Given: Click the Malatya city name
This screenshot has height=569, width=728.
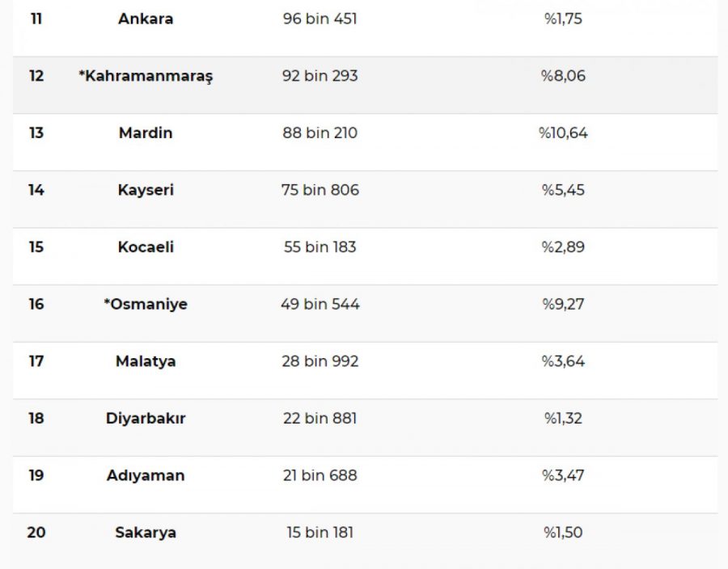Looking at the screenshot, I should point(146,361).
